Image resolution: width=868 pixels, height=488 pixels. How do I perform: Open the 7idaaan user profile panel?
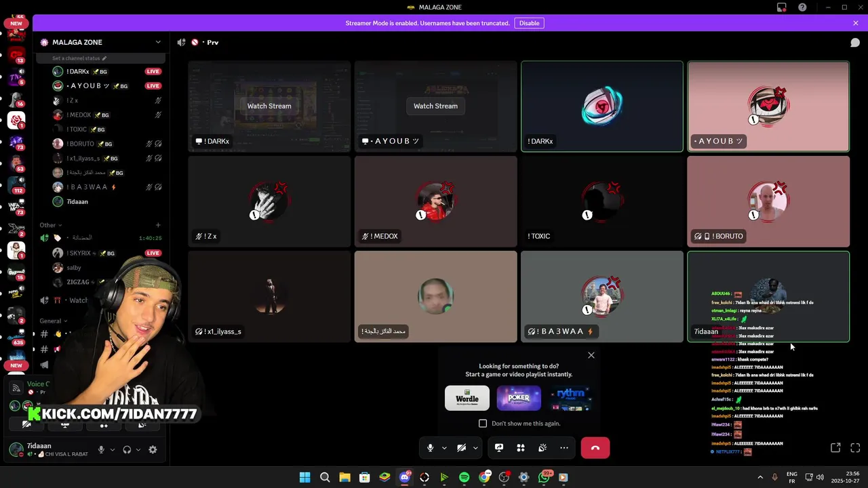47,449
